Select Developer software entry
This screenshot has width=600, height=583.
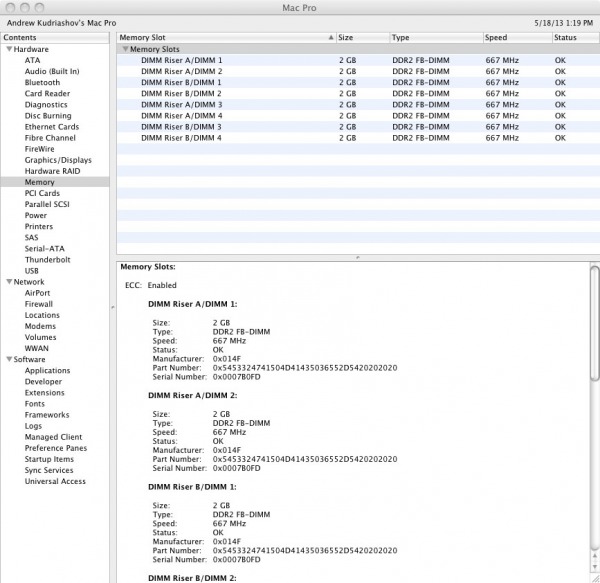tap(43, 382)
